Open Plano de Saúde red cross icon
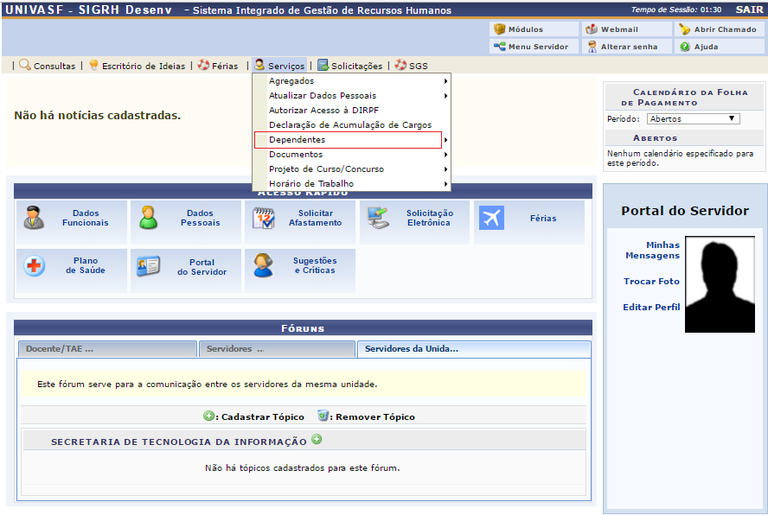The width and height of the screenshot is (768, 515). pyautogui.click(x=35, y=266)
